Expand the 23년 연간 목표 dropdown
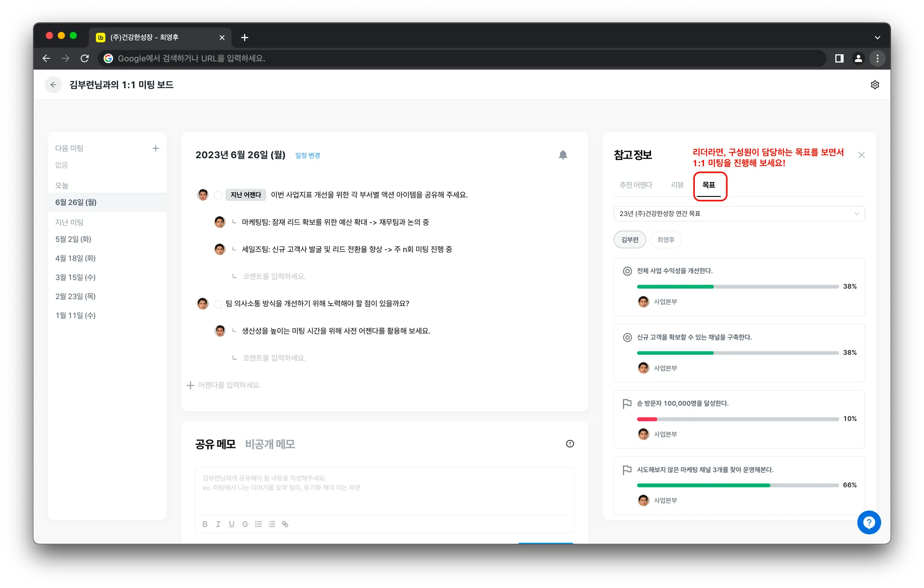 coord(739,214)
